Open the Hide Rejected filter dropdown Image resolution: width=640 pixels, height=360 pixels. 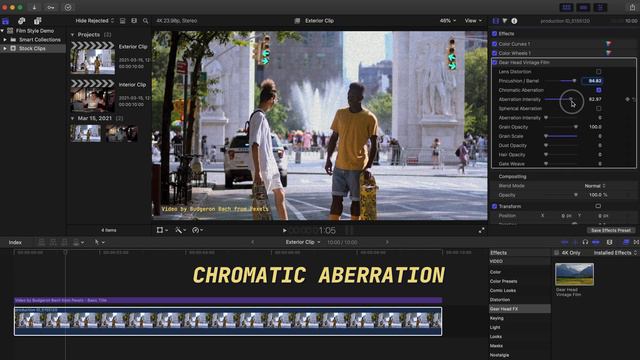(x=95, y=21)
